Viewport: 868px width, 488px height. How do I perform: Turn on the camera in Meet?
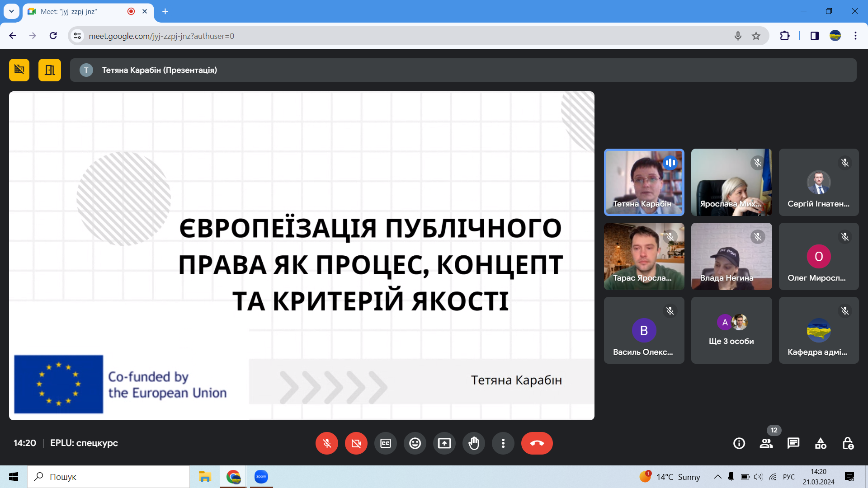click(356, 443)
